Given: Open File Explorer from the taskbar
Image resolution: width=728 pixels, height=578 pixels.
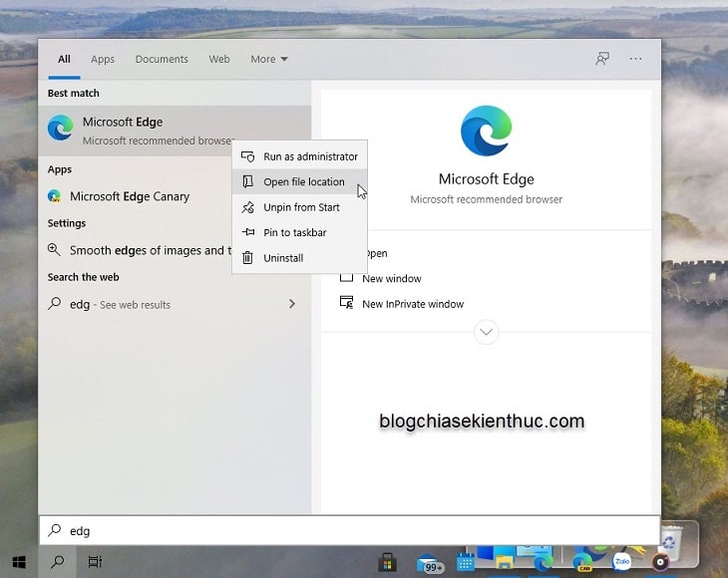Looking at the screenshot, I should [x=504, y=562].
